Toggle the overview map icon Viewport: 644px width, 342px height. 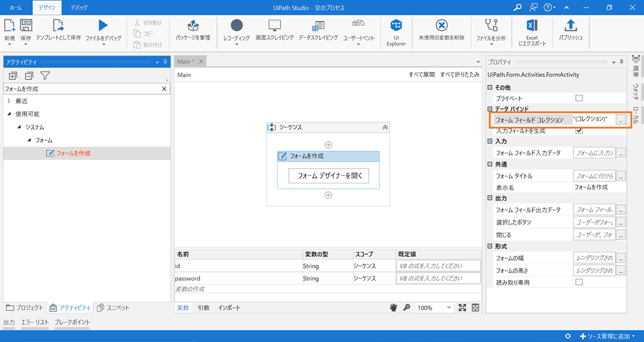475,308
